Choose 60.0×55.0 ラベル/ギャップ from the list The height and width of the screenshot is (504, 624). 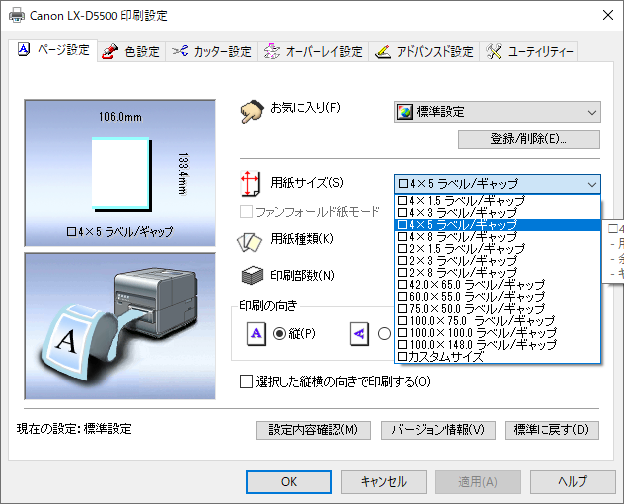[497, 297]
